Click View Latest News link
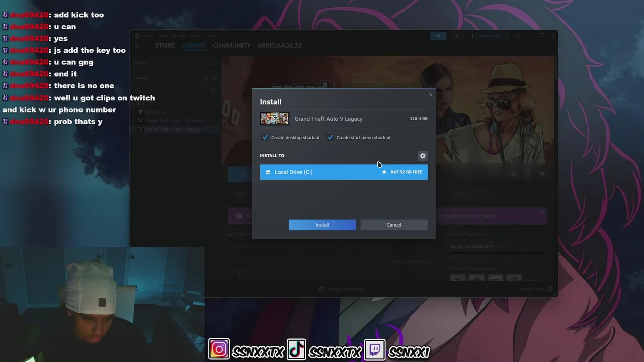644x362 pixels. [x=412, y=262]
